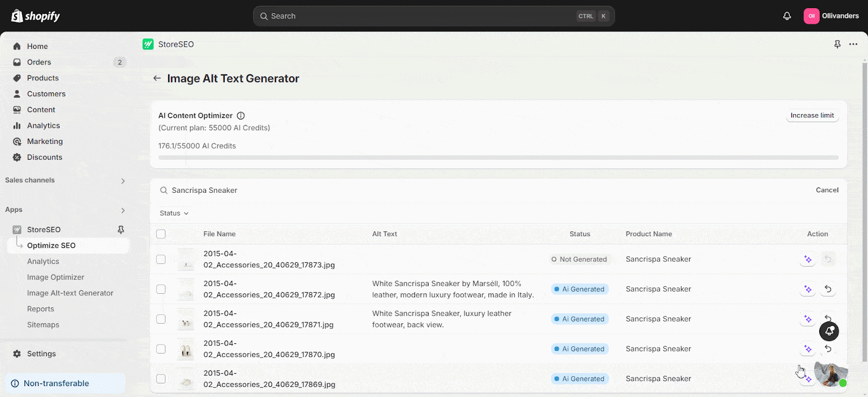Click the Orders count badge 2
Screen dimensions: 868x397
pos(120,62)
